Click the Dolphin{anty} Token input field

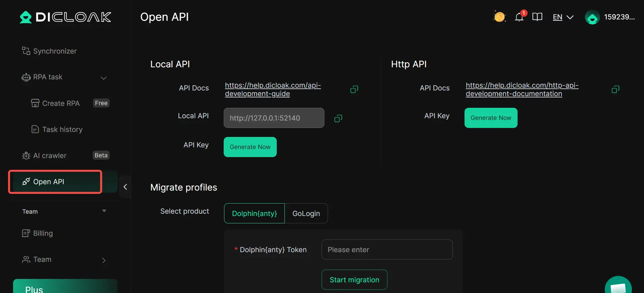click(387, 249)
